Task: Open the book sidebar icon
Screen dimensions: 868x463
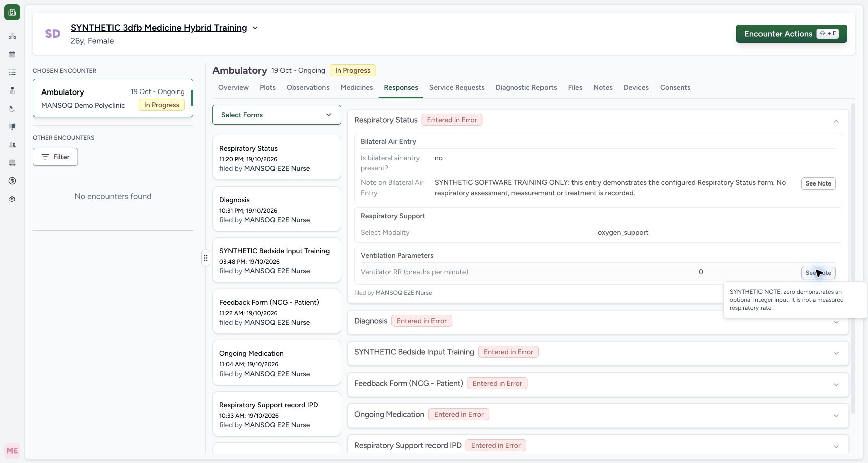Action: [12, 127]
